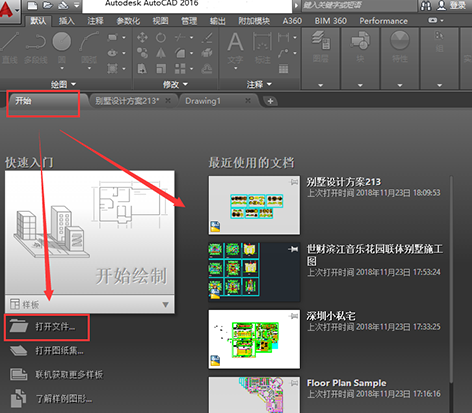472x413 pixels.
Task: Click 联机获取更多样板 link
Action: click(x=57, y=375)
